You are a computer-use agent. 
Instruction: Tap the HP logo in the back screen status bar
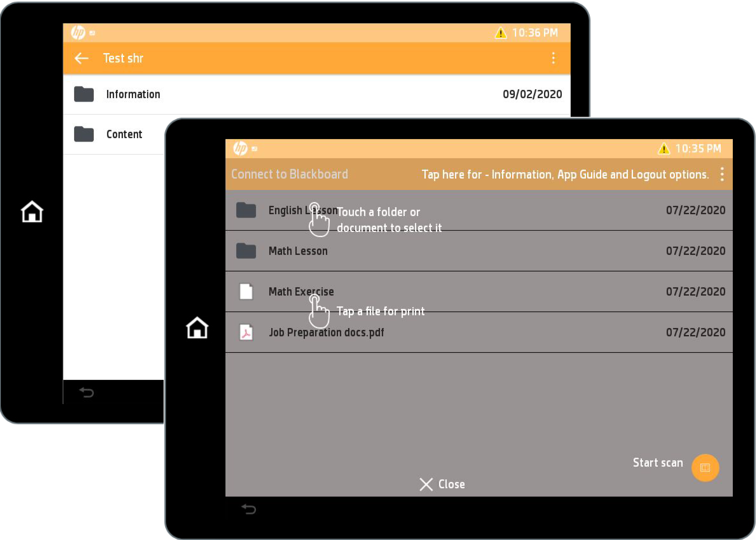78,33
